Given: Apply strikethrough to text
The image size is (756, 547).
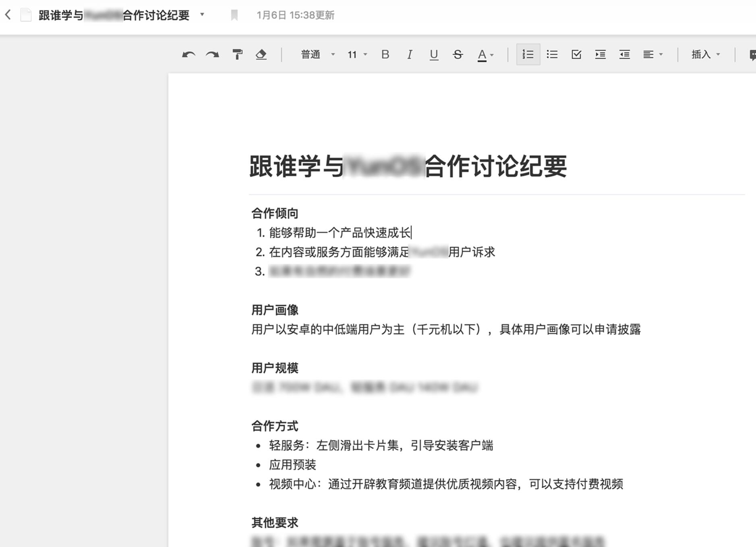Looking at the screenshot, I should pyautogui.click(x=458, y=54).
